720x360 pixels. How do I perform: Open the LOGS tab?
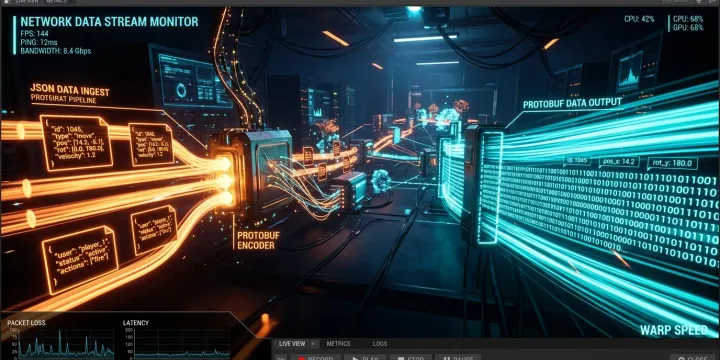[380, 343]
